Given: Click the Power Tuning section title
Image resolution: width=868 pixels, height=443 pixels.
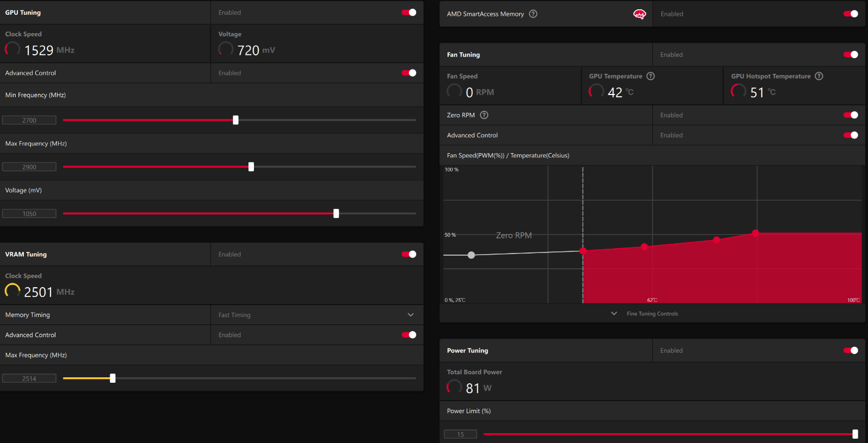Looking at the screenshot, I should click(x=468, y=351).
